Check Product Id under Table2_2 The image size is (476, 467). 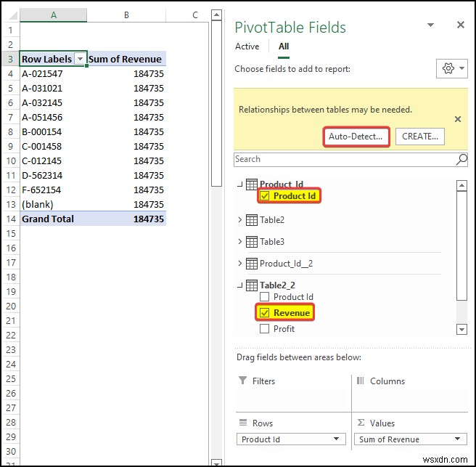tap(264, 297)
